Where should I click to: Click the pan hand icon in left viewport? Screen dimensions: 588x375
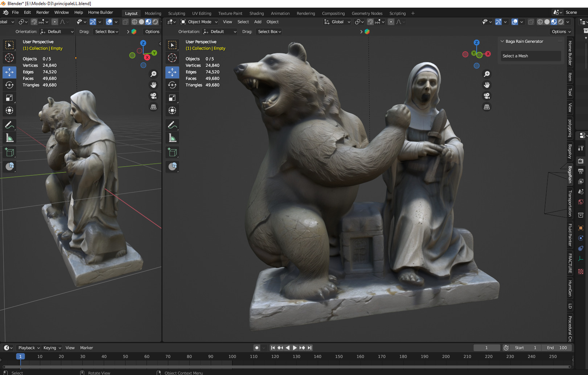pyautogui.click(x=153, y=85)
